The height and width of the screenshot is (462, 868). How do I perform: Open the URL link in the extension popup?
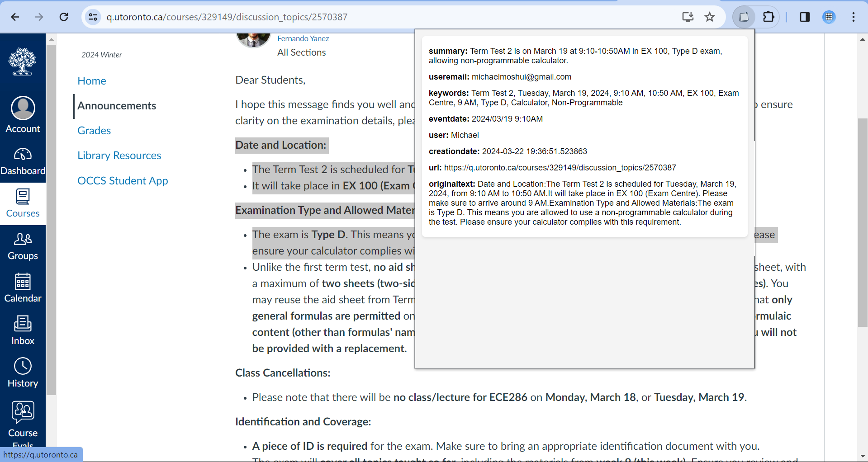click(560, 168)
